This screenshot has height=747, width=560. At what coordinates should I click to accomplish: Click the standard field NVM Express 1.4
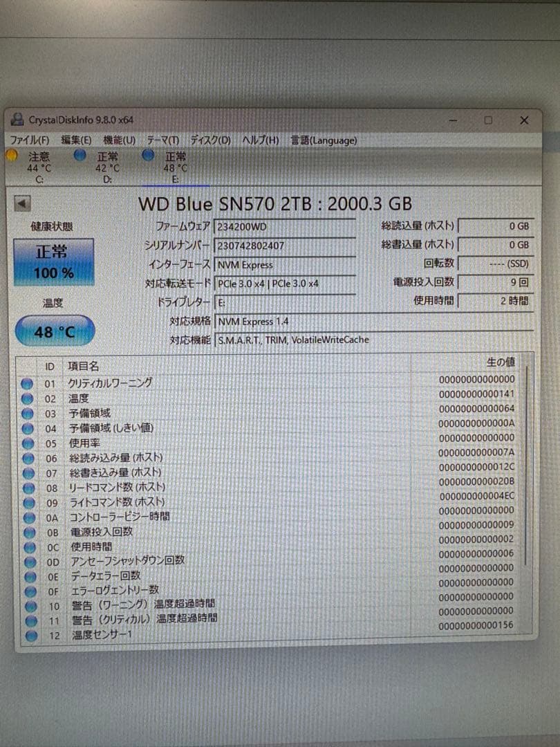click(374, 322)
